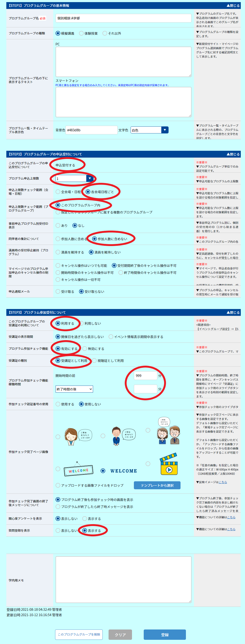Viewport: 245px width, 644px height.
Task: Select 模擬講義 radio button
Action: [x=58, y=33]
